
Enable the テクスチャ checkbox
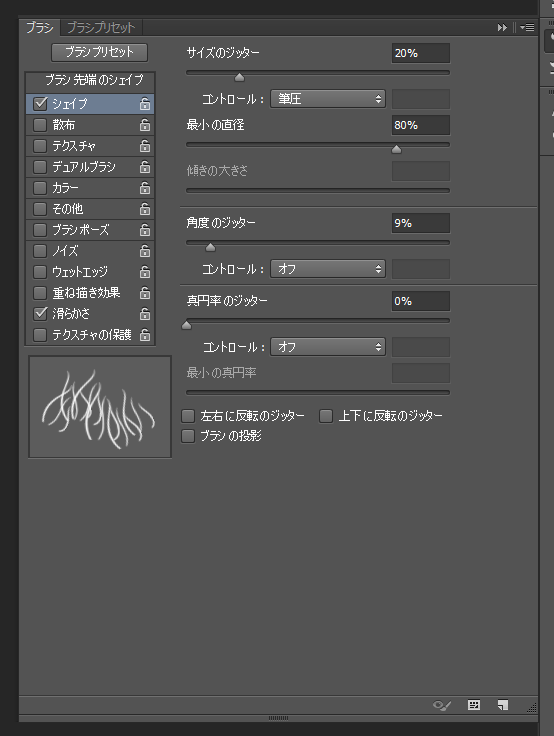click(x=40, y=146)
